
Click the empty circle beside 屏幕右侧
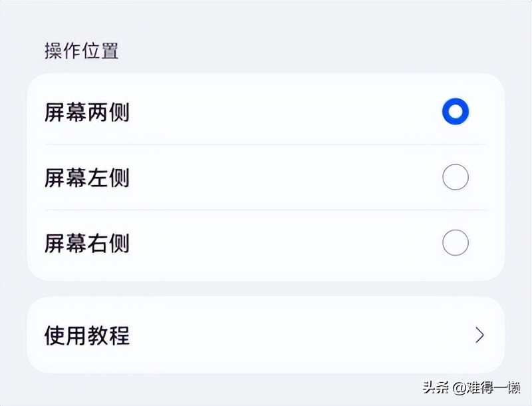click(x=456, y=244)
